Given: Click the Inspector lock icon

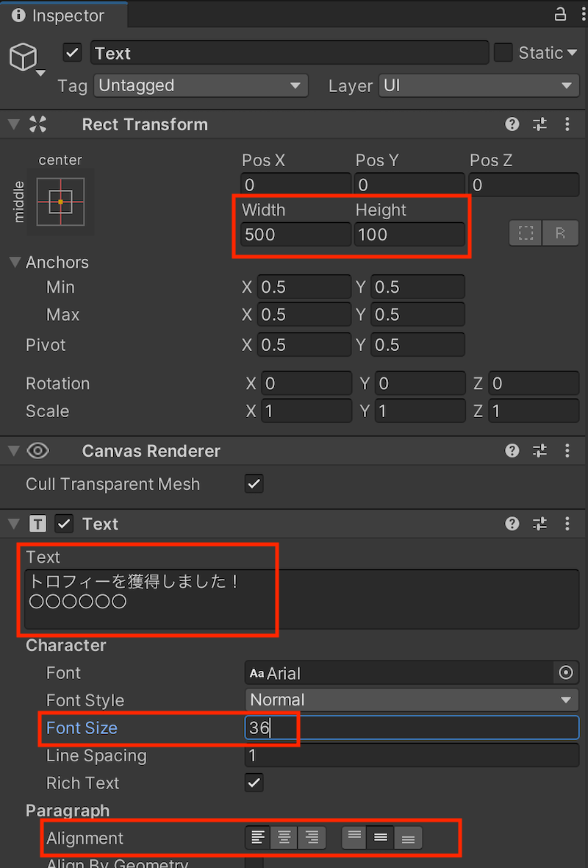Looking at the screenshot, I should coord(560,14).
